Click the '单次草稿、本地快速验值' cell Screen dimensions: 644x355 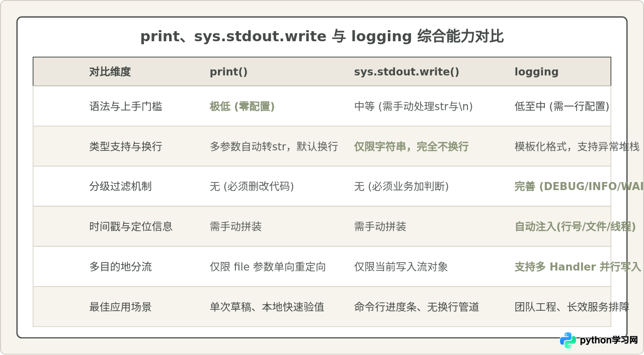pos(267,307)
